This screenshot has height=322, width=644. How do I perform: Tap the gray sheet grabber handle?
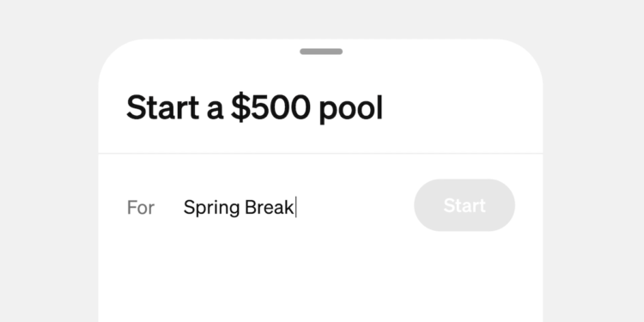click(x=321, y=52)
